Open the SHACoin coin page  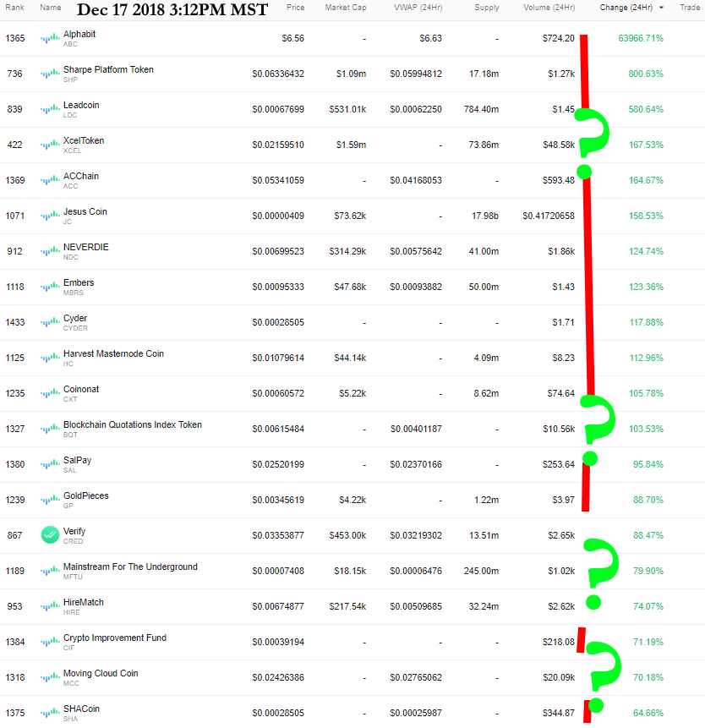click(x=81, y=709)
